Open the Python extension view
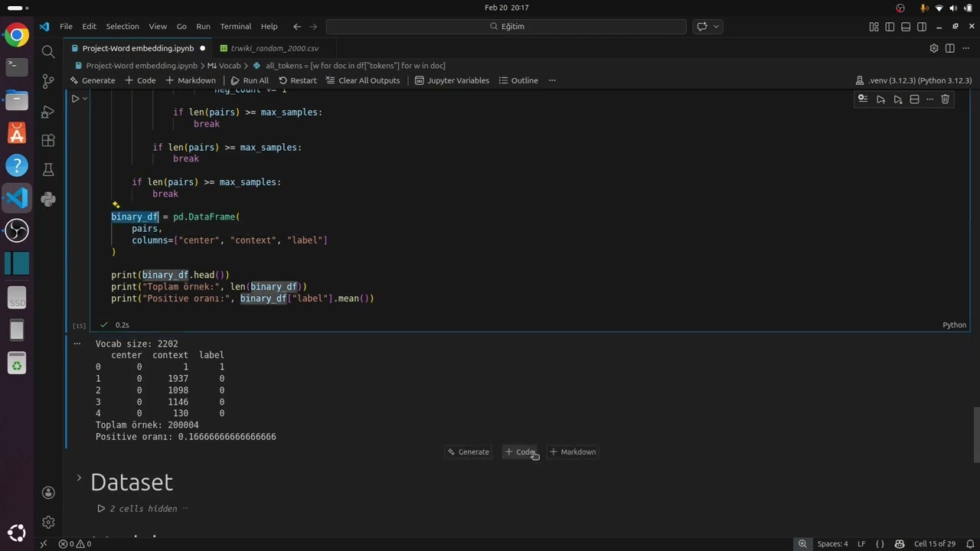Image resolution: width=980 pixels, height=551 pixels. [x=48, y=200]
